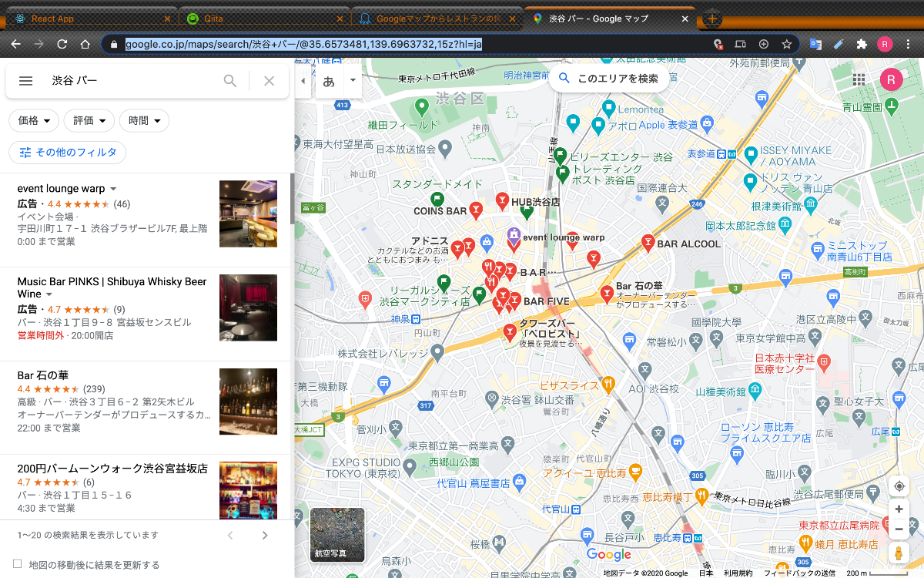924x578 pixels.
Task: Switch to the Googleマップからレストラン tab
Action: [x=439, y=18]
